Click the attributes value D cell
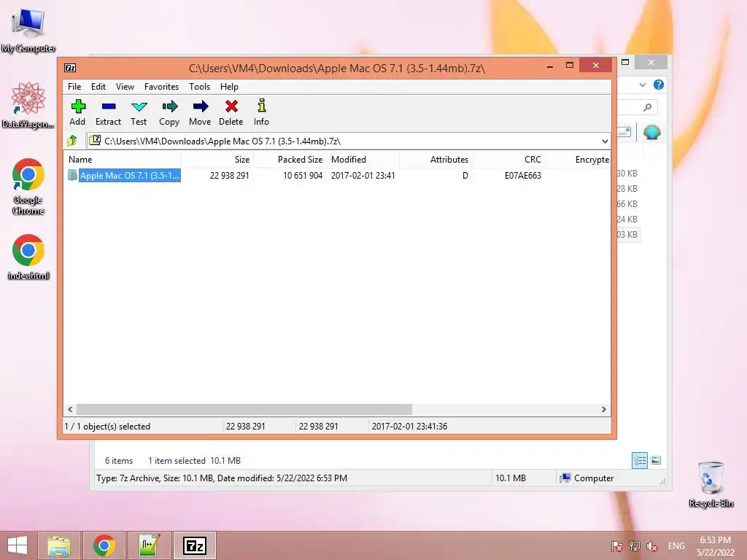This screenshot has width=747, height=560. (465, 175)
